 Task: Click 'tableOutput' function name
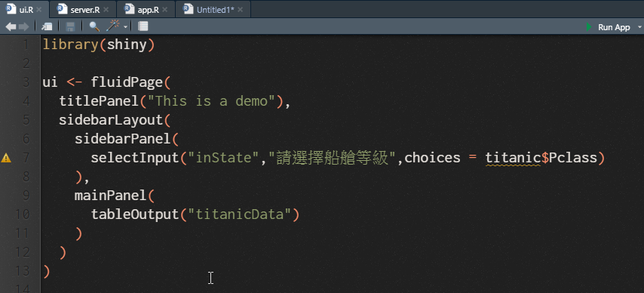click(x=135, y=214)
